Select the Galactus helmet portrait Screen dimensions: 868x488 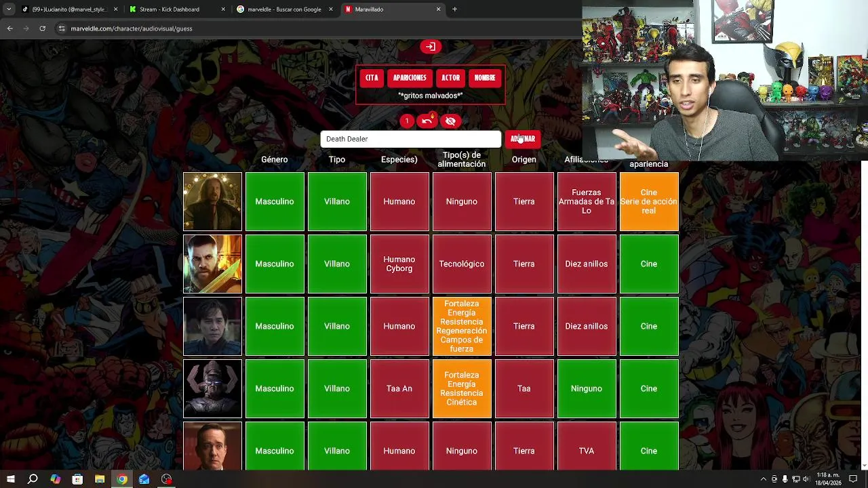click(x=212, y=388)
